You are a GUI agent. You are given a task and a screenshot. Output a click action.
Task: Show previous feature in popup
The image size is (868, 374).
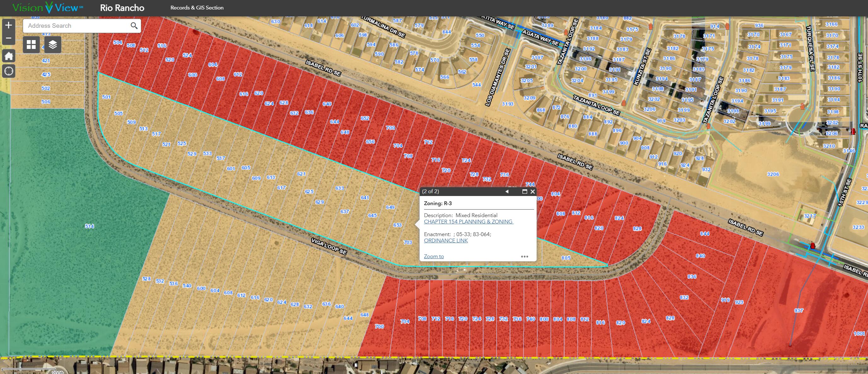pos(506,192)
